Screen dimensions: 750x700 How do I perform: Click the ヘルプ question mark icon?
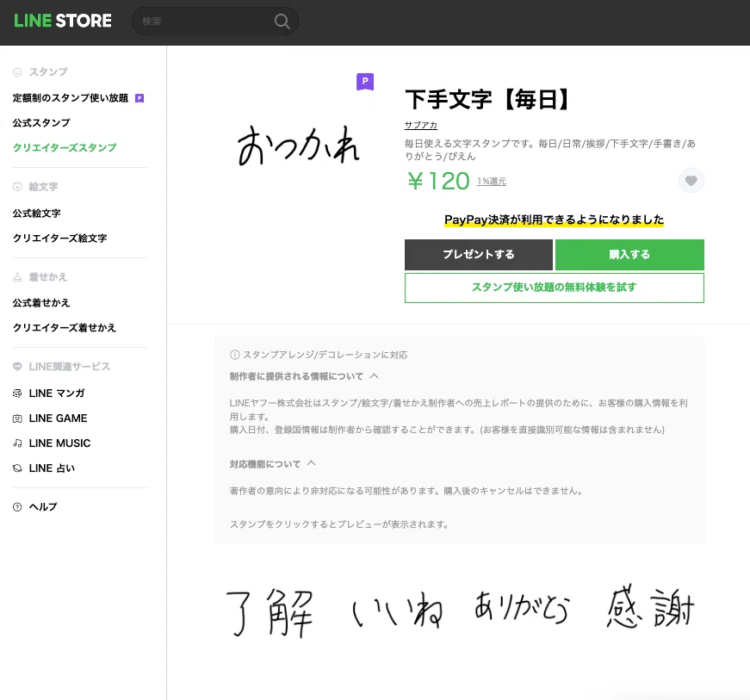pos(17,507)
